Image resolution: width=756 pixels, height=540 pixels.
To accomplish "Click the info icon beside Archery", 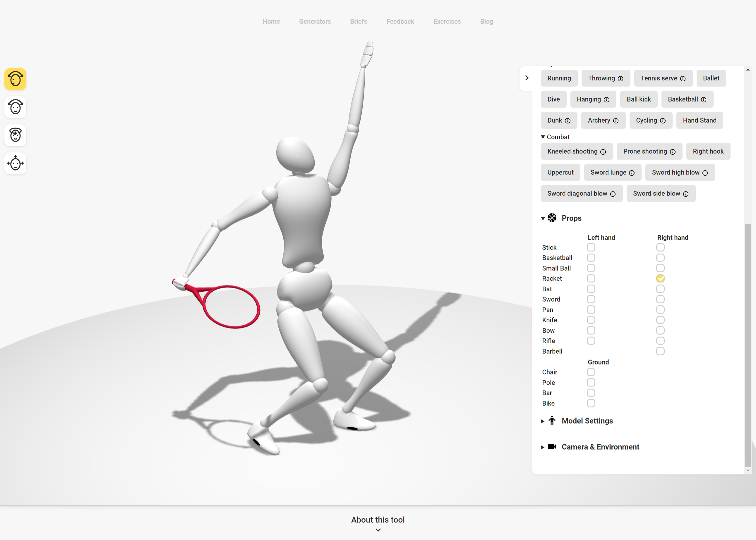I will coord(616,121).
